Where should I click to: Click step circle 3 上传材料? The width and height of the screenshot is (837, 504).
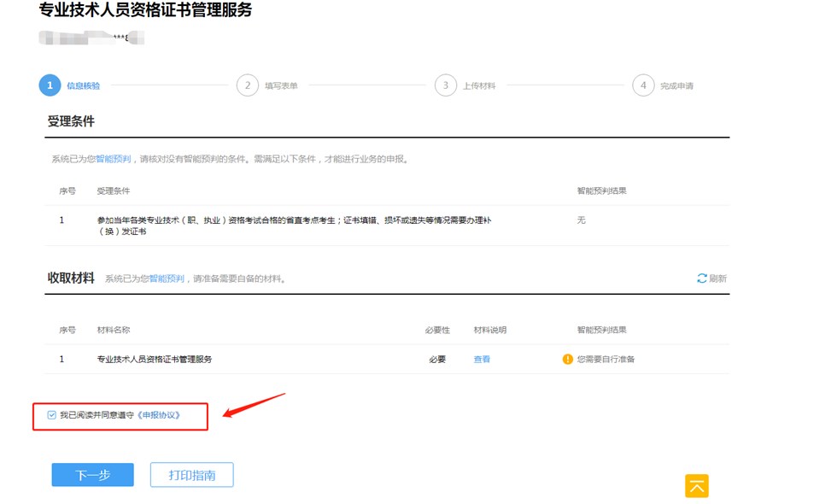tap(445, 85)
